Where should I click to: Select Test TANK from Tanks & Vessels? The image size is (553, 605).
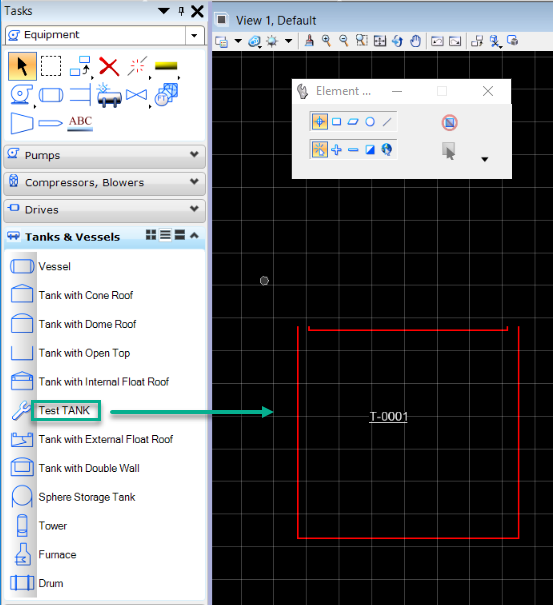64,410
